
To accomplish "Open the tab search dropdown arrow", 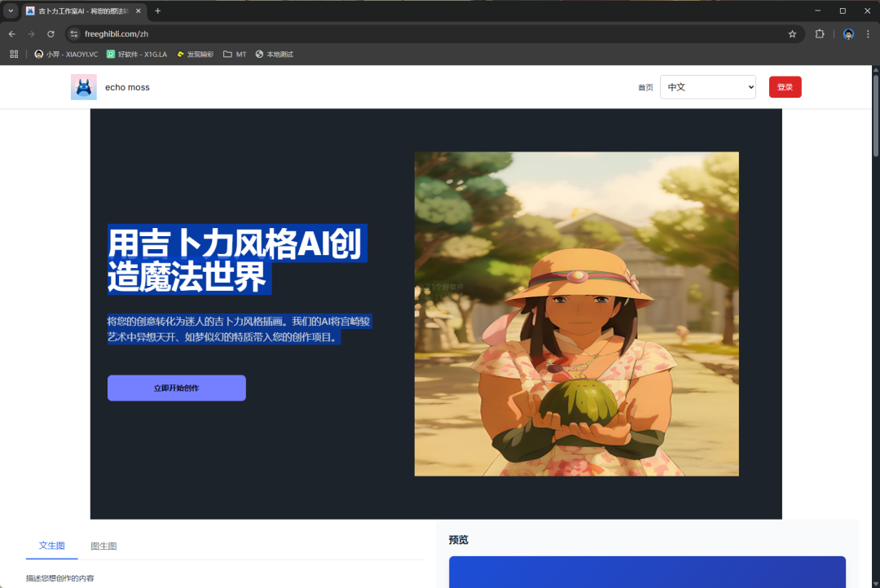I will 11,11.
